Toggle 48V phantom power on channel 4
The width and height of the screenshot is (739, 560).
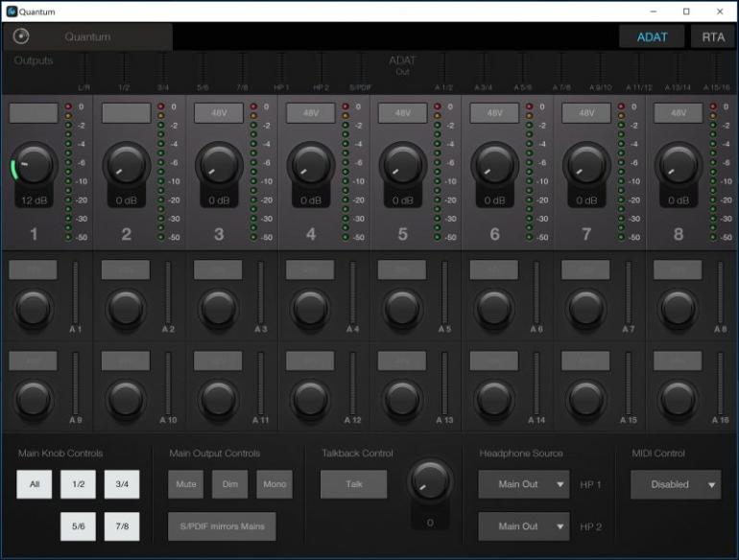pyautogui.click(x=311, y=113)
